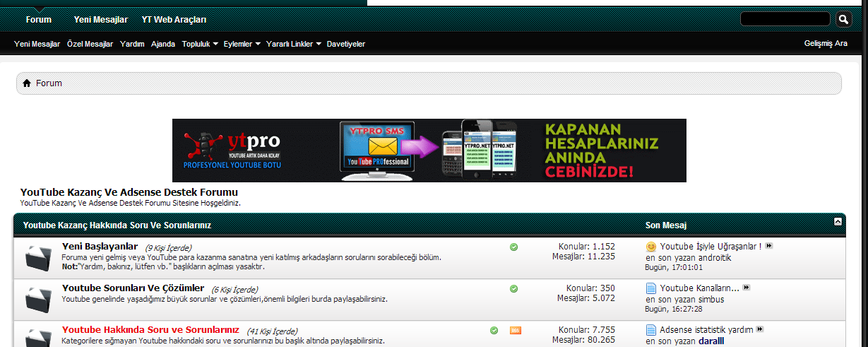Screen dimensions: 868x347
Task: Click the Son Mesaj column header
Action: point(666,225)
